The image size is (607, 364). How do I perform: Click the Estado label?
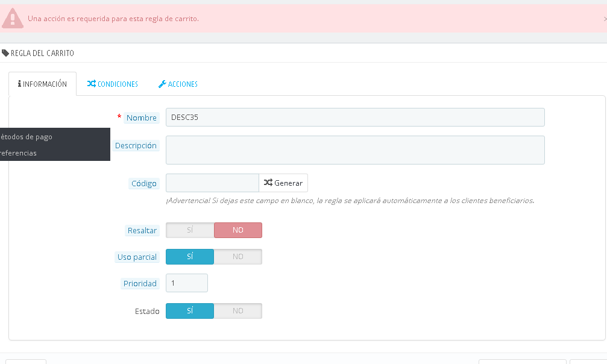(x=147, y=312)
